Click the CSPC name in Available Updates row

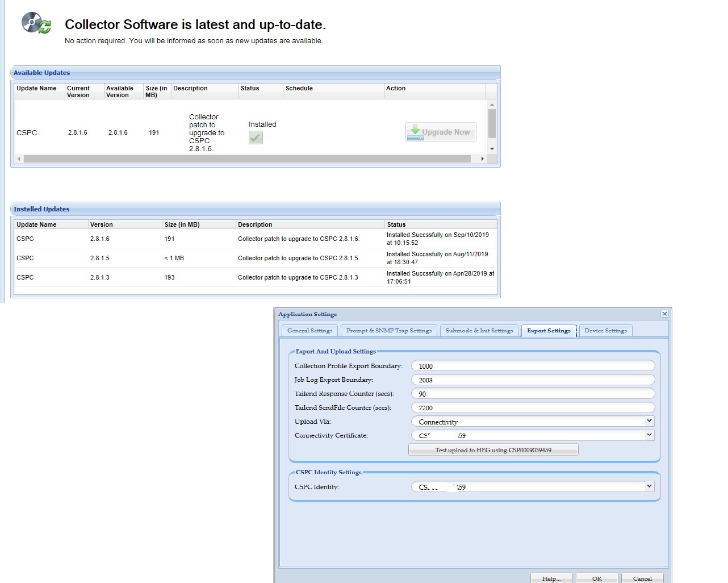pos(27,132)
